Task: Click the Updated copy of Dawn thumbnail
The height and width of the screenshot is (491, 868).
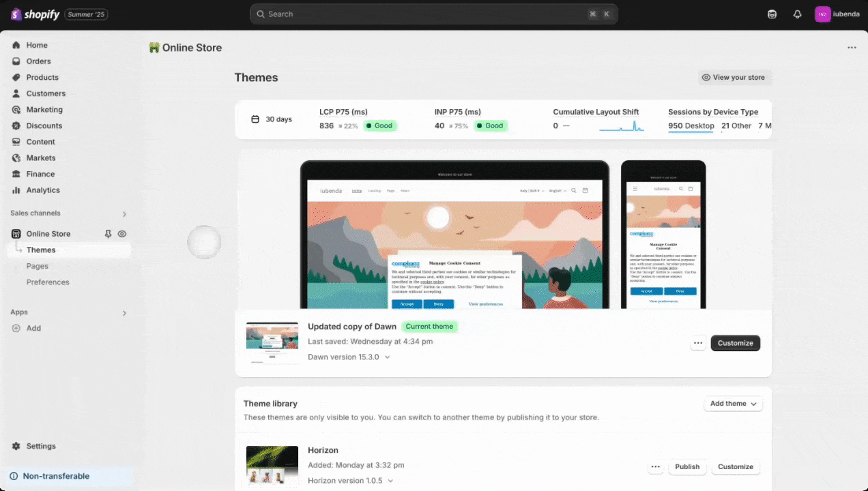Action: 272,343
